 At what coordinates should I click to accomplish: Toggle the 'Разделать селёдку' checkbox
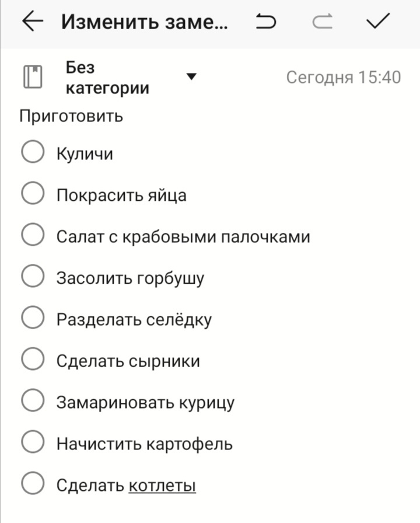[33, 319]
